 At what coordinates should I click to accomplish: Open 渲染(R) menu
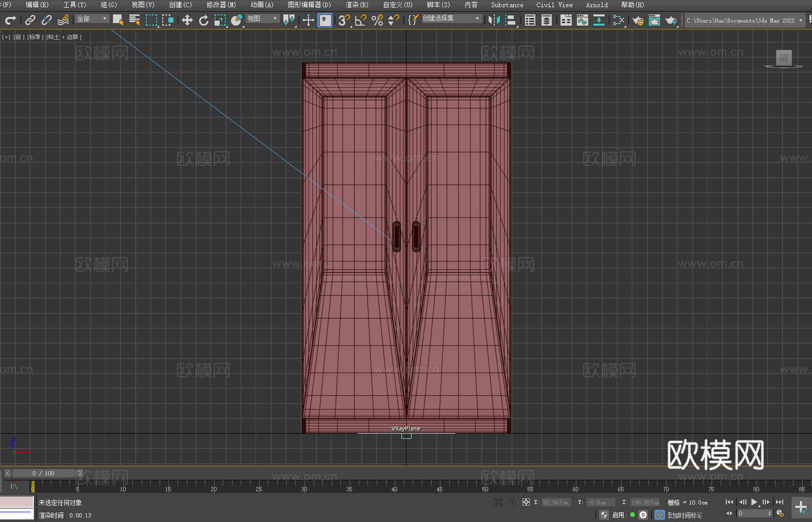click(357, 5)
